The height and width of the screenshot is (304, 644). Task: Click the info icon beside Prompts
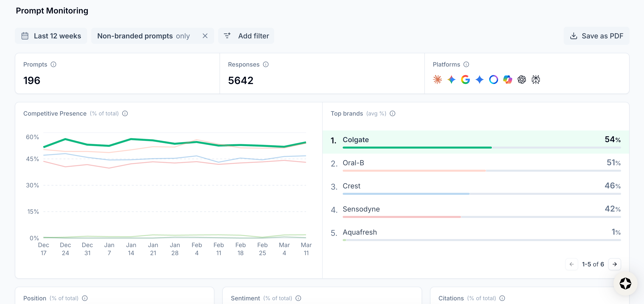click(53, 64)
